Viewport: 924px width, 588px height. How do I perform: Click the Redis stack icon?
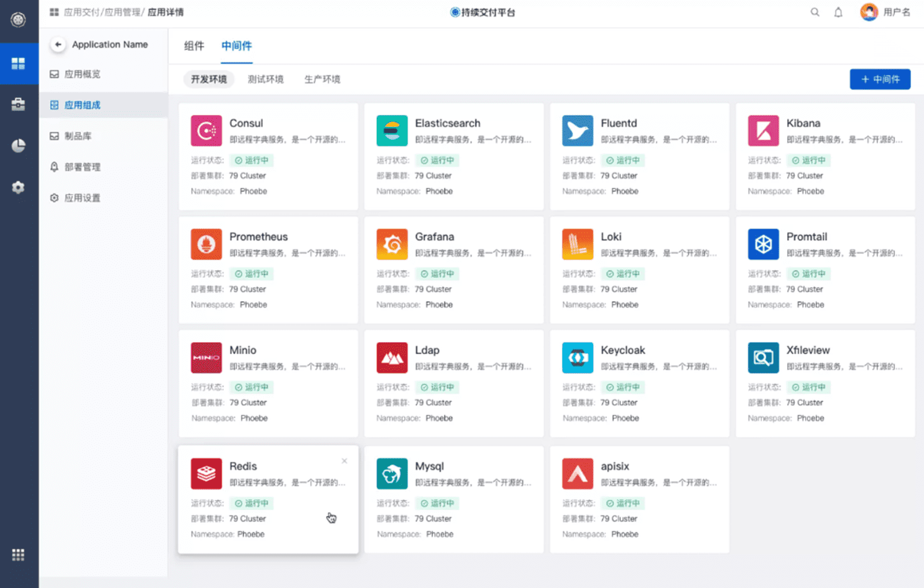coord(206,474)
